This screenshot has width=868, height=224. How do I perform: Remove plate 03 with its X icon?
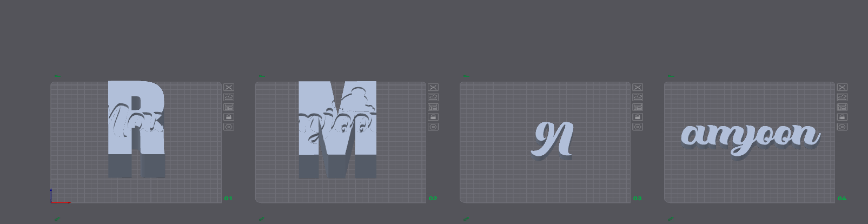(x=638, y=87)
